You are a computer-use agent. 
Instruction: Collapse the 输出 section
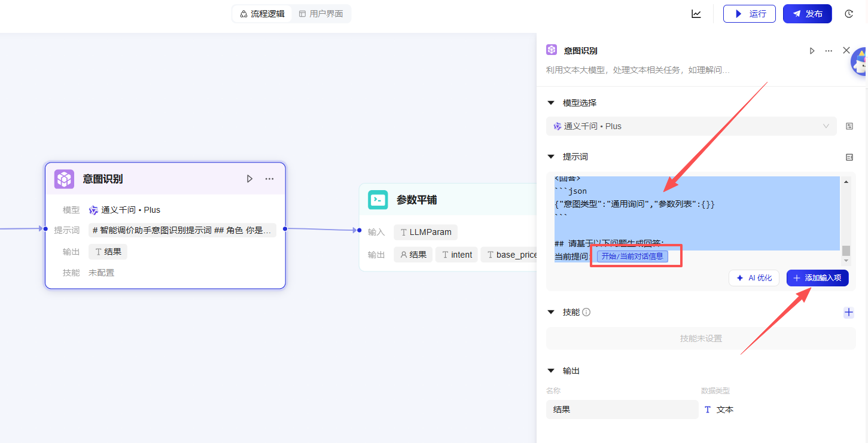(551, 370)
